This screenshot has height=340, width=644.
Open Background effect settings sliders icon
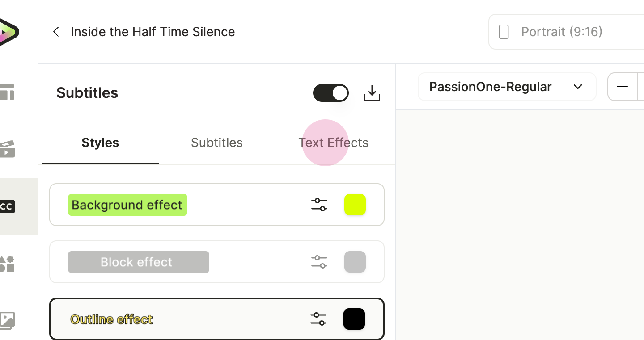(319, 205)
